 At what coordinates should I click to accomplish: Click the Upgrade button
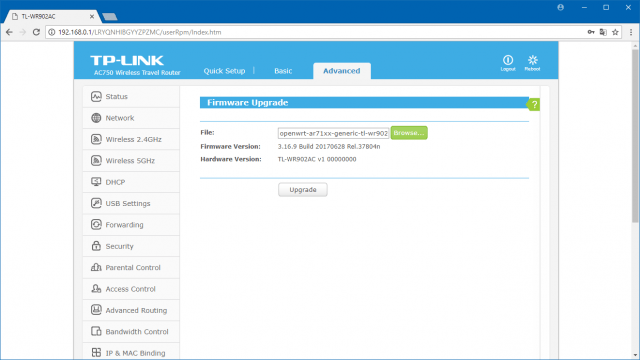(303, 190)
